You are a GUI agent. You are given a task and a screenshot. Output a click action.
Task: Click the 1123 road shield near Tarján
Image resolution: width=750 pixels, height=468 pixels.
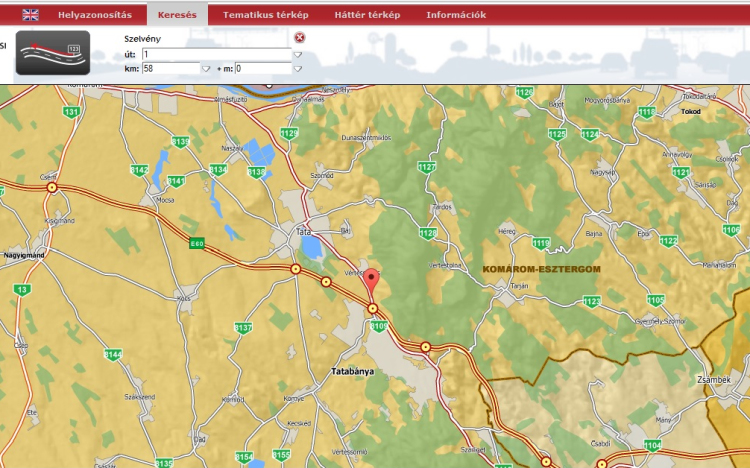pyautogui.click(x=592, y=301)
